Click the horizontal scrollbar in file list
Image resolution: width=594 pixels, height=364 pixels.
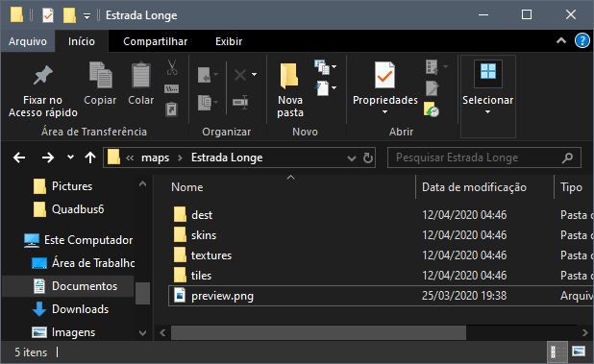pos(318,332)
